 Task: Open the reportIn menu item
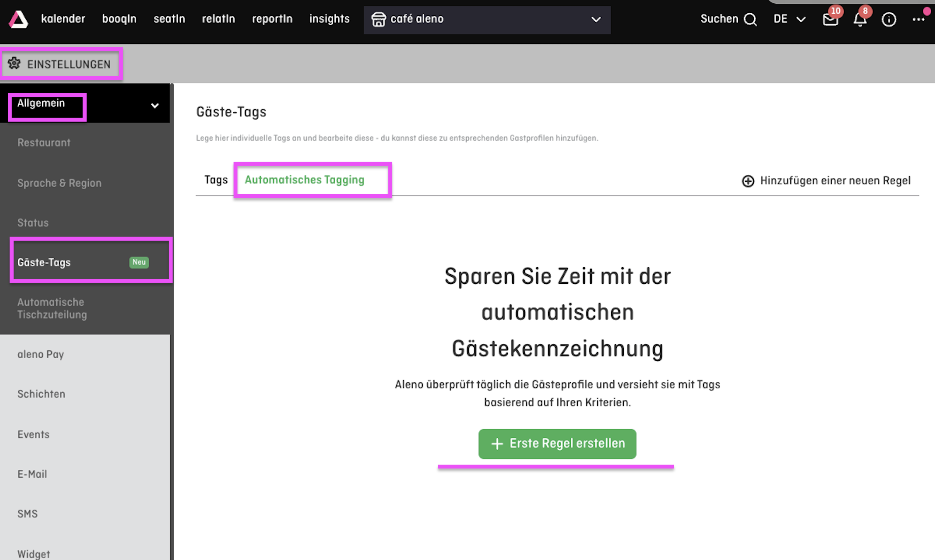[272, 19]
